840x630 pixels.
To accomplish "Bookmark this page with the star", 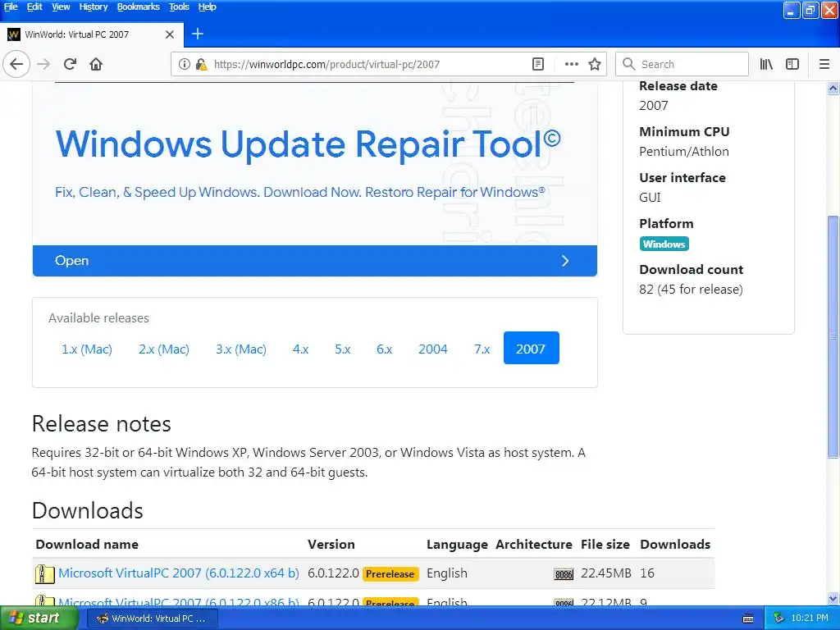I will (x=595, y=64).
